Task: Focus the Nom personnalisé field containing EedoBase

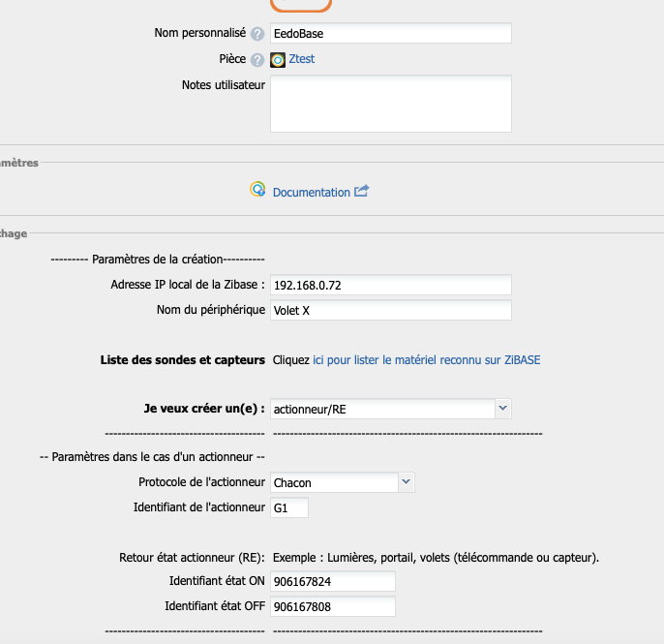Action: coord(390,34)
